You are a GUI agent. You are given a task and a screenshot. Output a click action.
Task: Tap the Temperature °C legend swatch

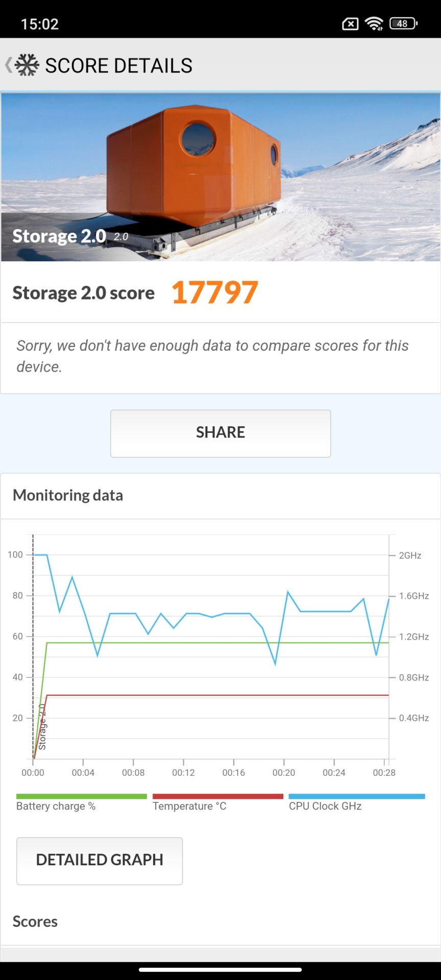217,796
